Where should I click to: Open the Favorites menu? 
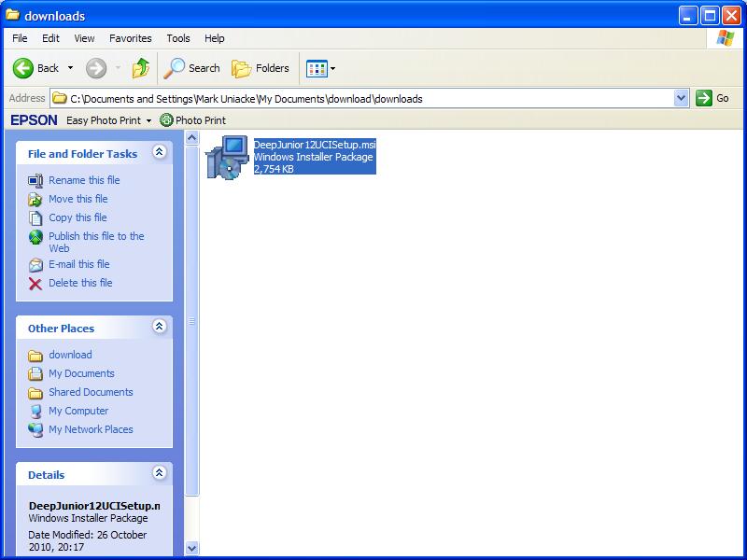click(130, 38)
